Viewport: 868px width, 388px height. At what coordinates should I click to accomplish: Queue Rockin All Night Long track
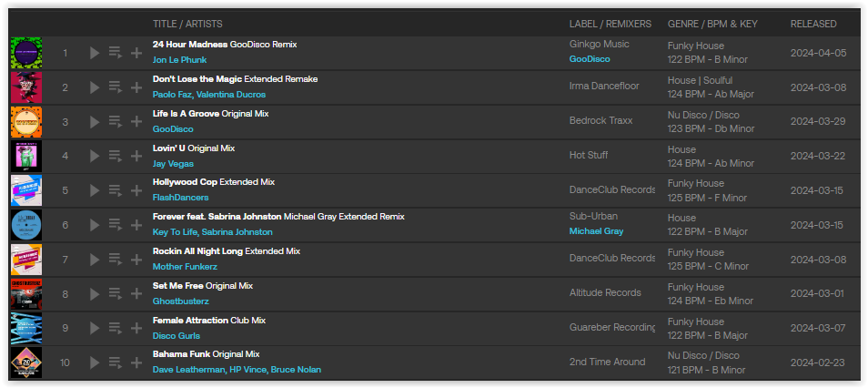pos(116,260)
